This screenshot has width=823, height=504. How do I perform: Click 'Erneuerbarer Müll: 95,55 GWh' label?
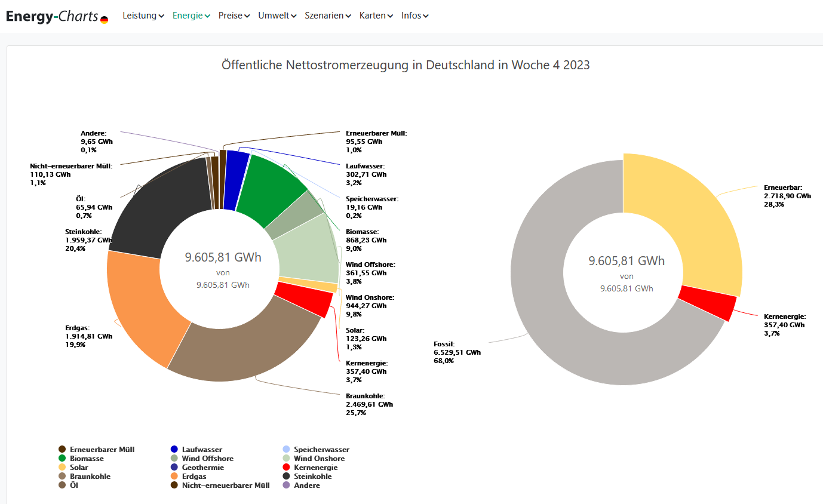[x=376, y=142]
